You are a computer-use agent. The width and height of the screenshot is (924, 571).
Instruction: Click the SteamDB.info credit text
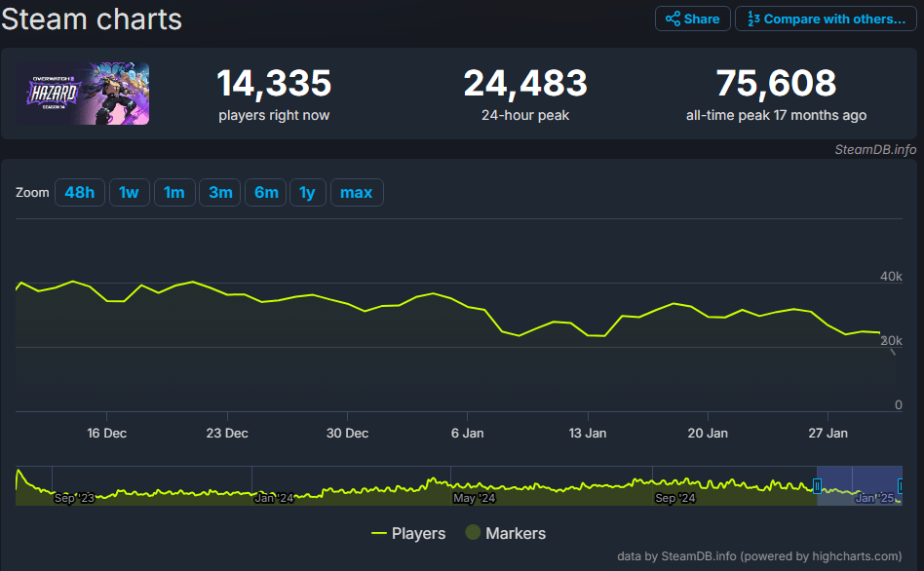[x=875, y=150]
